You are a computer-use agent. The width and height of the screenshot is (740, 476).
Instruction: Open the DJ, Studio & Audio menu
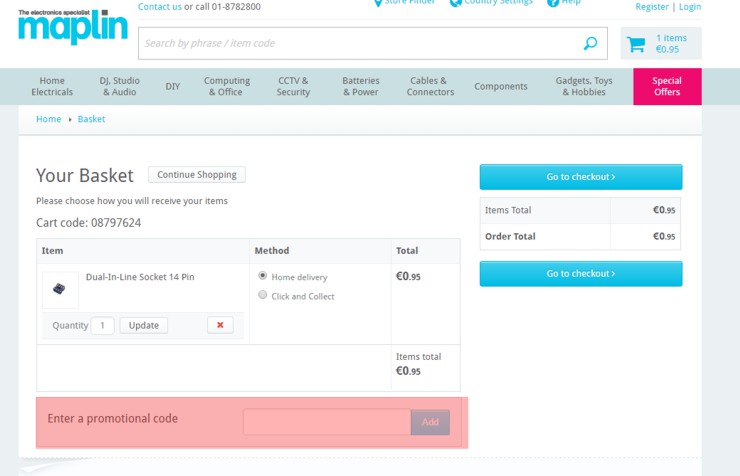[x=119, y=86]
